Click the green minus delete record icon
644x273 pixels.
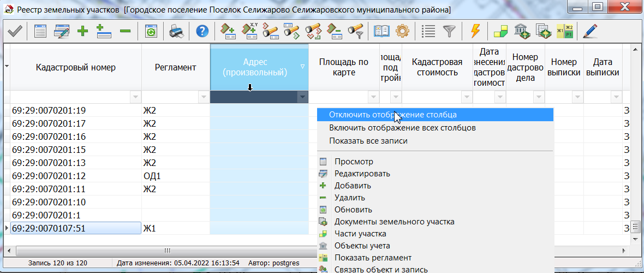tap(125, 31)
